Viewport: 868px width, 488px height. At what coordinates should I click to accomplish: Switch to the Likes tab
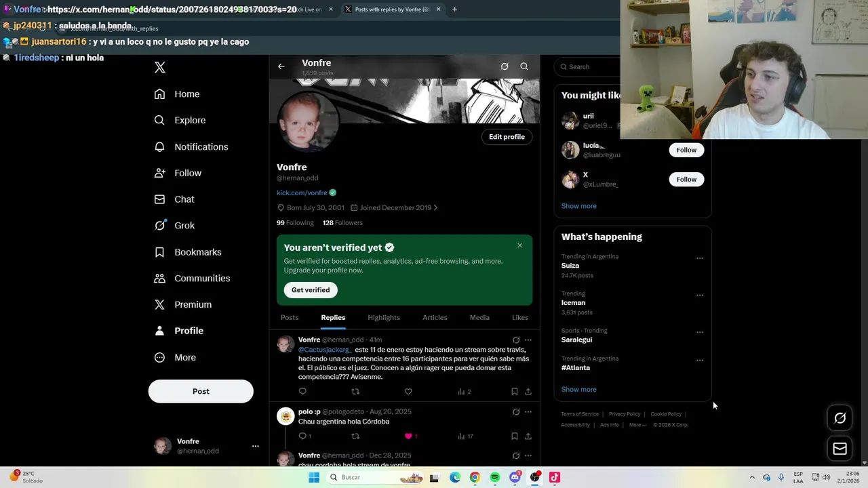point(520,317)
